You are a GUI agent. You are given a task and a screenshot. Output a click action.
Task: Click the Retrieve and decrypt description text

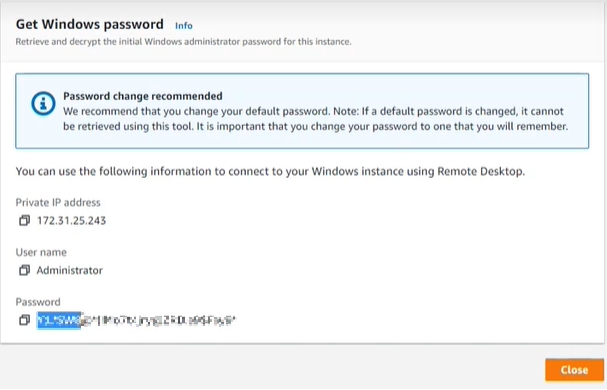(183, 41)
